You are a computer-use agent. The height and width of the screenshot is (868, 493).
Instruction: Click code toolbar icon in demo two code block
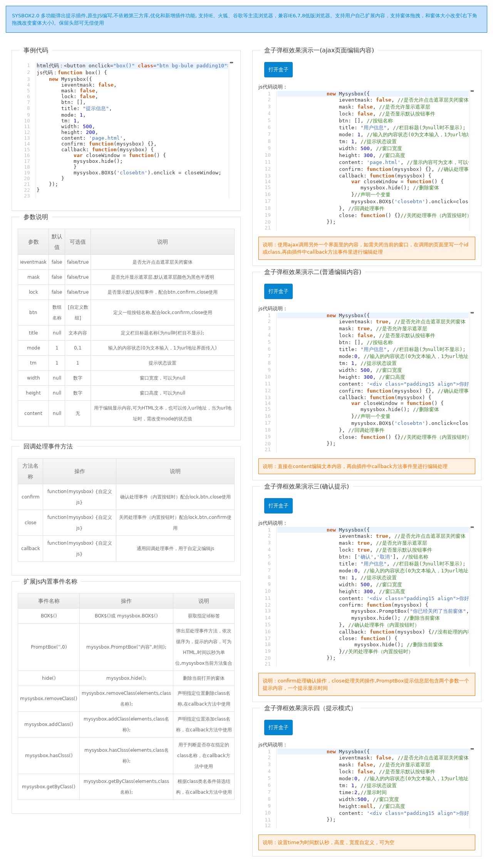pos(472,313)
